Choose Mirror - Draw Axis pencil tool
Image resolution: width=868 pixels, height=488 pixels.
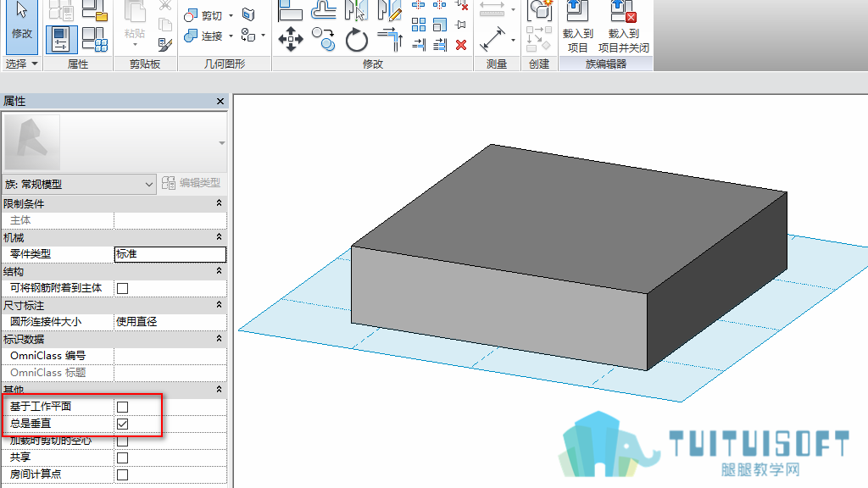click(x=389, y=10)
